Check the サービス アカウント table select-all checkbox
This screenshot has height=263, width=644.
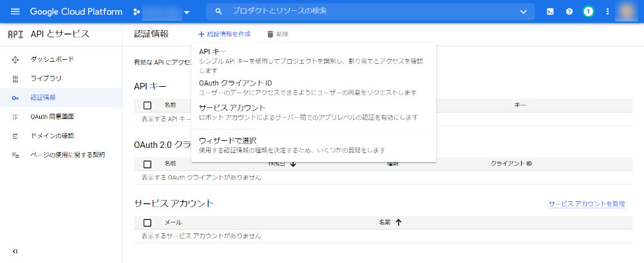pyautogui.click(x=147, y=222)
